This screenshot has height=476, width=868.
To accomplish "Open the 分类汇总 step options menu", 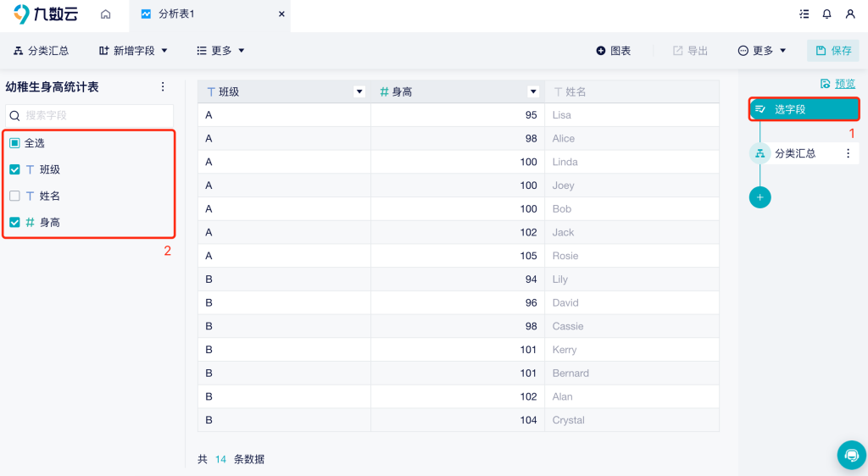I will 848,153.
